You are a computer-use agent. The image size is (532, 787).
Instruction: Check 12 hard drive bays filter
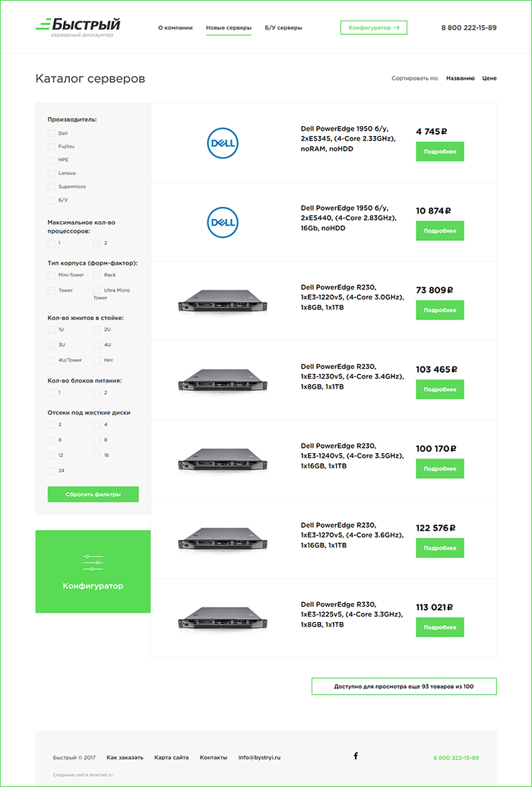click(51, 455)
